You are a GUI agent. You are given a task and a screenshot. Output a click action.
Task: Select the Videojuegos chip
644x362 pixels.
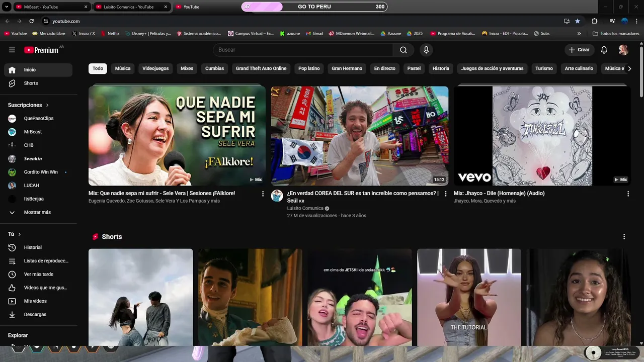pos(155,68)
